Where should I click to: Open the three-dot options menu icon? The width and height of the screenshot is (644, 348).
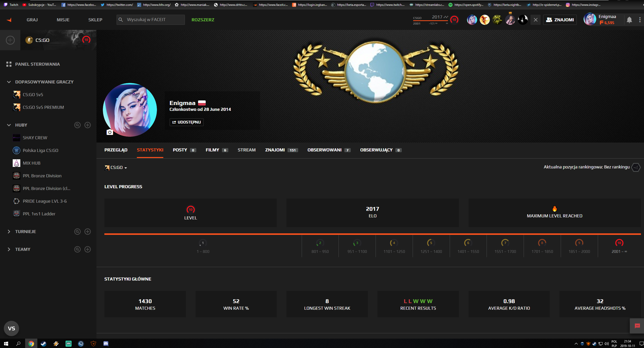[x=640, y=20]
